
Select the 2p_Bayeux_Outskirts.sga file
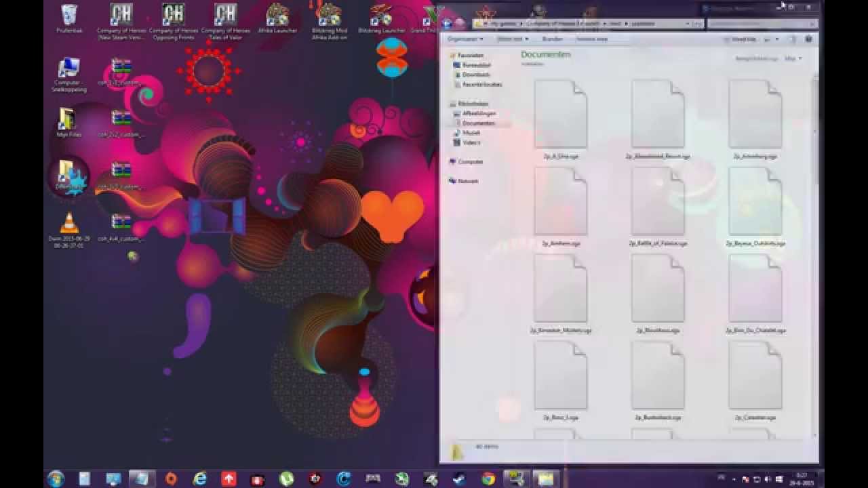point(755,207)
